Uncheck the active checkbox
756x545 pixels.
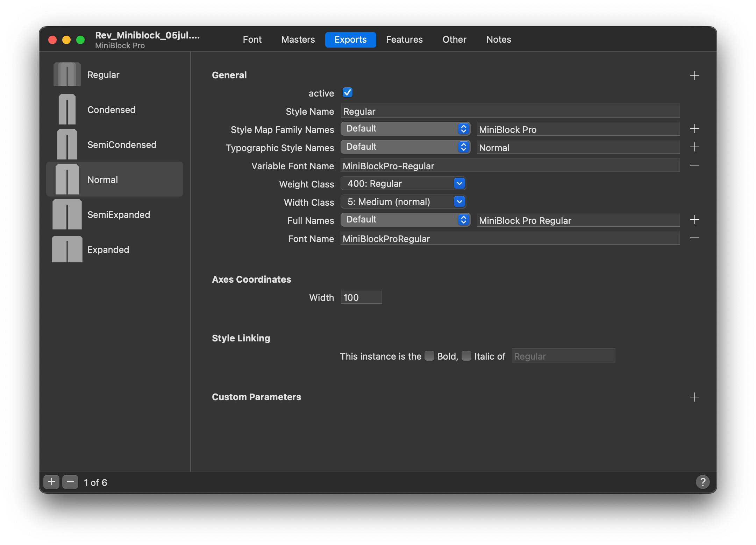point(347,93)
